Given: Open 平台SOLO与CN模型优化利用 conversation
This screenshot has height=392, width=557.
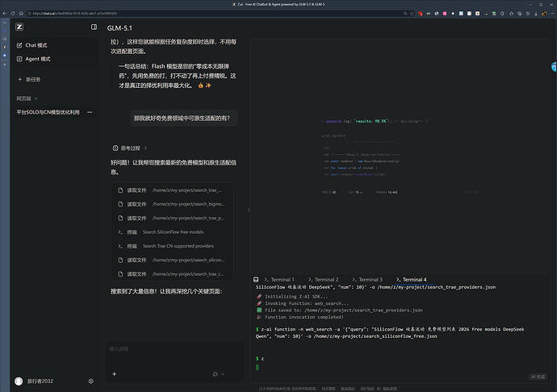Looking at the screenshot, I should pos(48,112).
